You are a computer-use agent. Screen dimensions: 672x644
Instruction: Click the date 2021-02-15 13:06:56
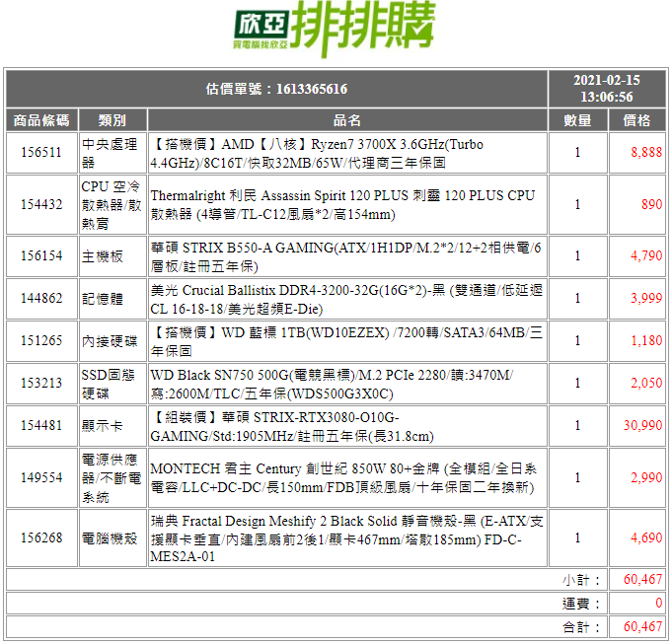[607, 89]
